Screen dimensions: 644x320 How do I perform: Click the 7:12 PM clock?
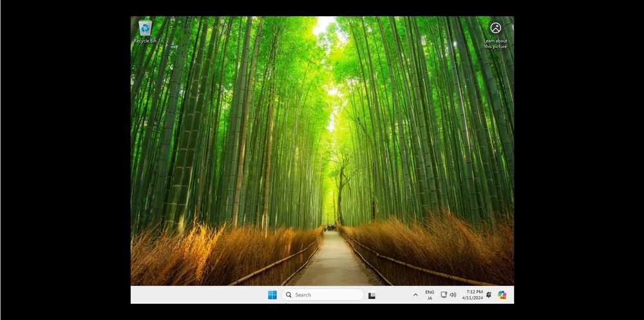pyautogui.click(x=475, y=292)
